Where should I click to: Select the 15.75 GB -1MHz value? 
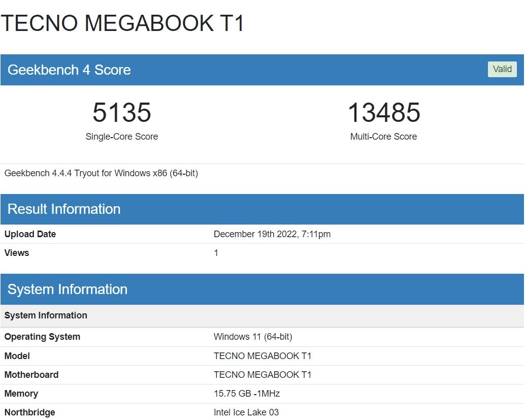coord(247,394)
